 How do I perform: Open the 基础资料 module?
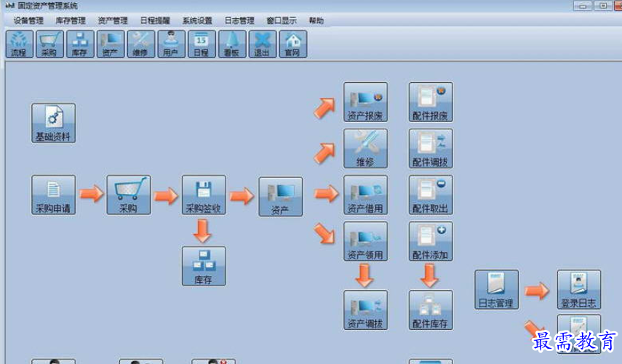[54, 123]
